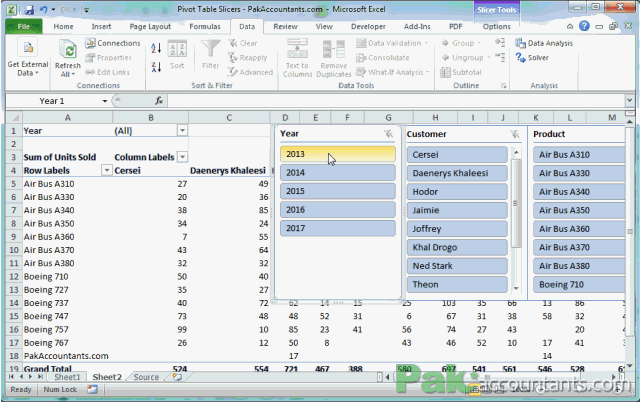
Task: Click the Hide Detail icon in Outline group
Action: [500, 58]
